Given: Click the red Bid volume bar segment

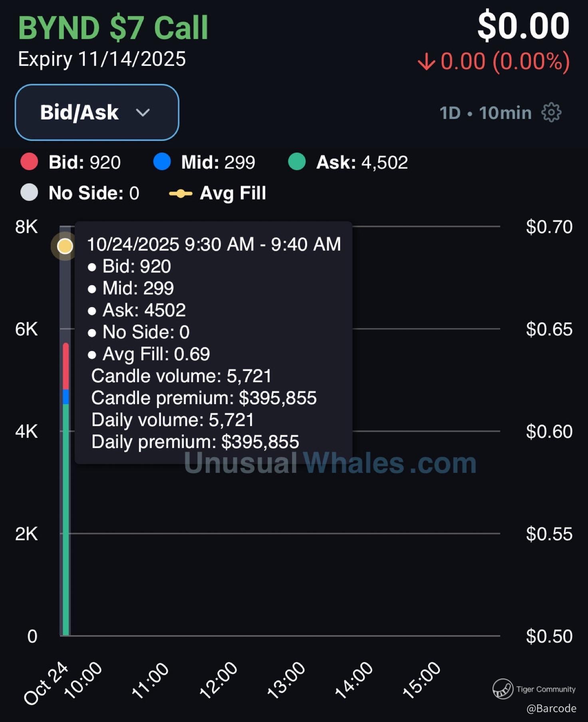Looking at the screenshot, I should pyautogui.click(x=66, y=366).
